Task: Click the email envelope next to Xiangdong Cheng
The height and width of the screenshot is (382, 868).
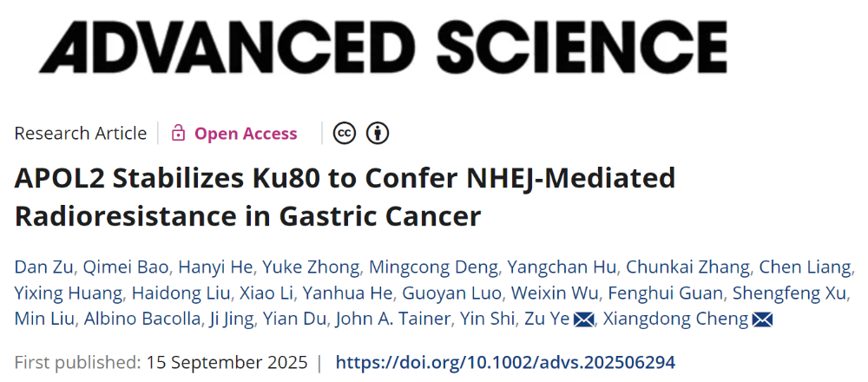Action: (x=762, y=319)
